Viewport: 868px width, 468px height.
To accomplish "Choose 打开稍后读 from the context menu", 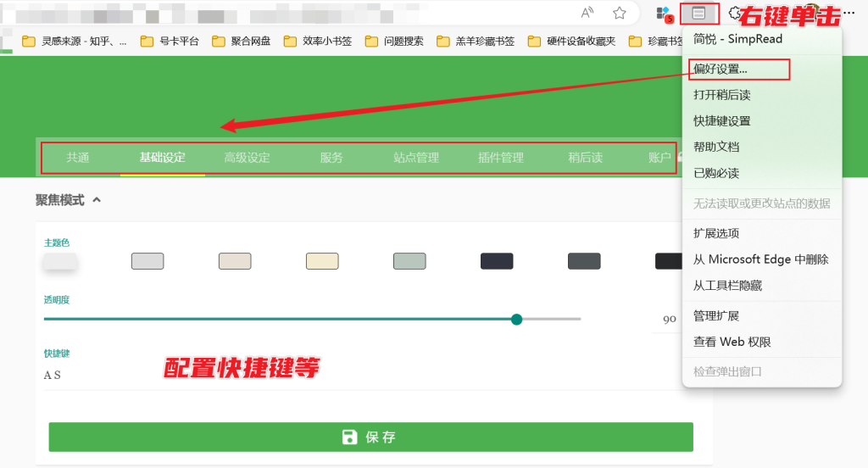I will pyautogui.click(x=762, y=95).
